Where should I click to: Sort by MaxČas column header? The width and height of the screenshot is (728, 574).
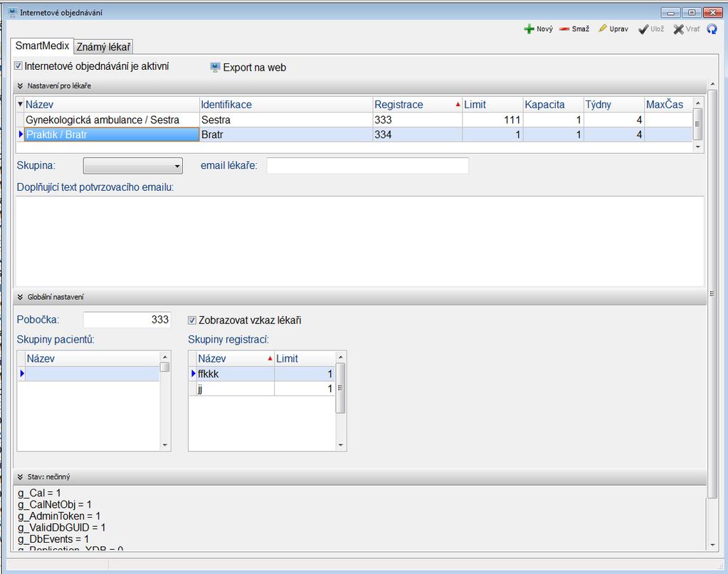(x=668, y=105)
